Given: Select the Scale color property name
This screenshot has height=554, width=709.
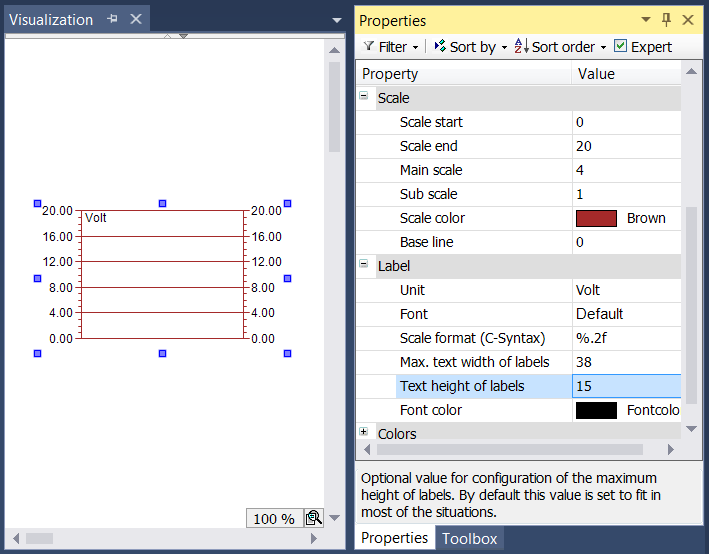Looking at the screenshot, I should coord(432,218).
